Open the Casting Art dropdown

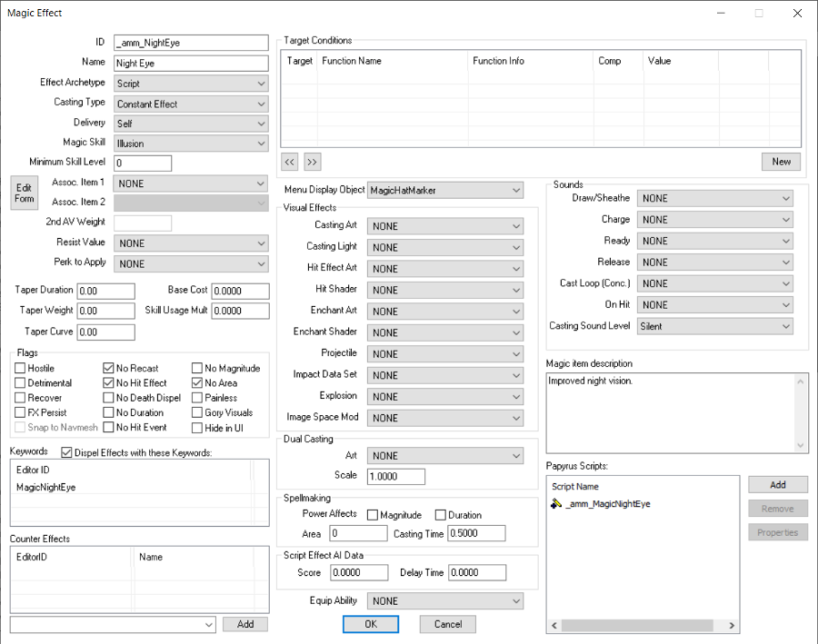445,226
